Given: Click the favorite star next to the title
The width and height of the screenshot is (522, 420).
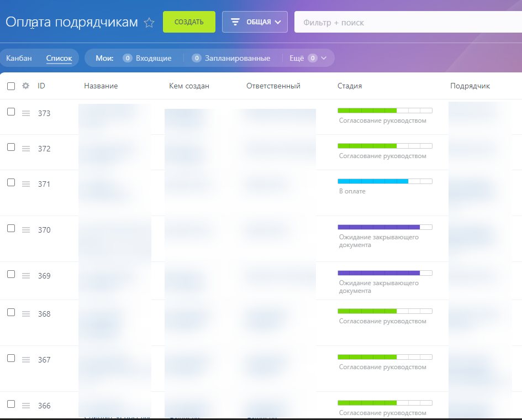Looking at the screenshot, I should [x=149, y=23].
